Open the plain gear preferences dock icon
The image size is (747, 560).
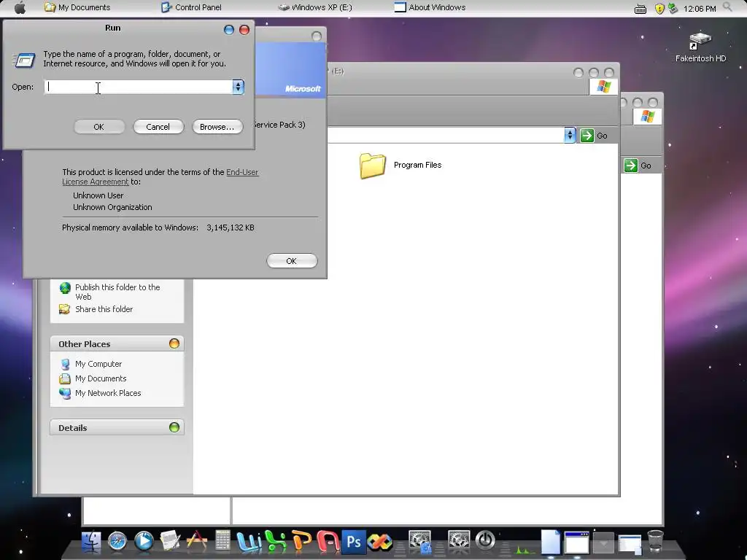click(x=458, y=542)
